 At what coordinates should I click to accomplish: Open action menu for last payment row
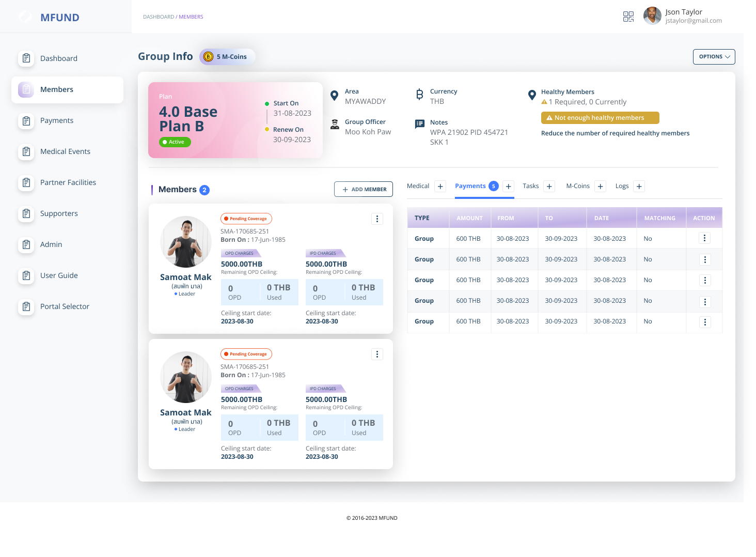pos(705,322)
